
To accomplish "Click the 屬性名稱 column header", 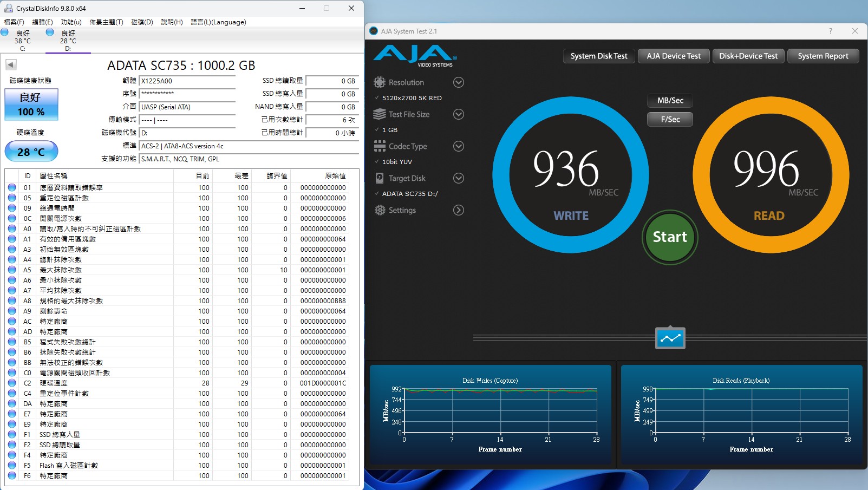I will [x=106, y=176].
